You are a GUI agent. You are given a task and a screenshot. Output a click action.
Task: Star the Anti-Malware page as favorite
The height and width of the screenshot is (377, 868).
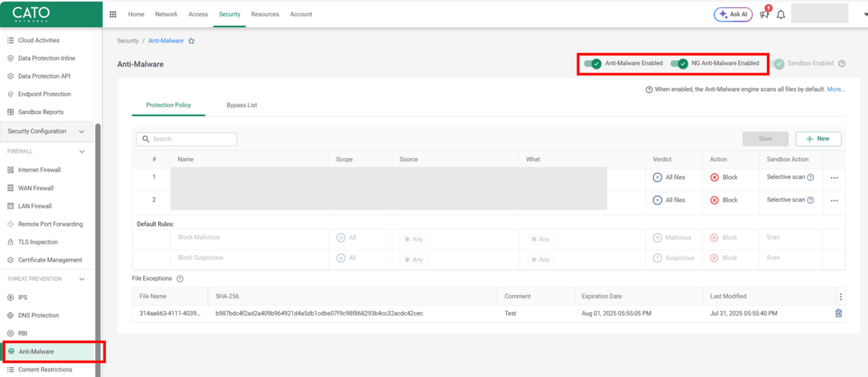[191, 41]
